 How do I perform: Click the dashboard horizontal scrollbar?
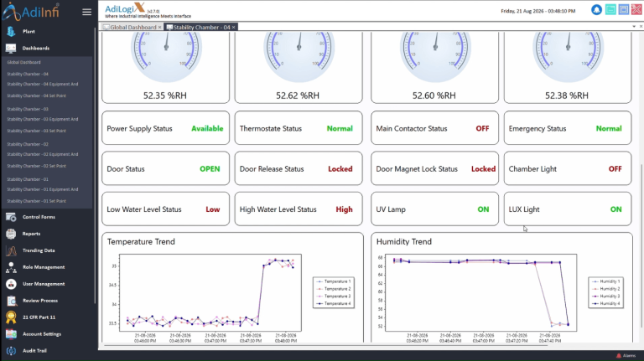(326, 345)
